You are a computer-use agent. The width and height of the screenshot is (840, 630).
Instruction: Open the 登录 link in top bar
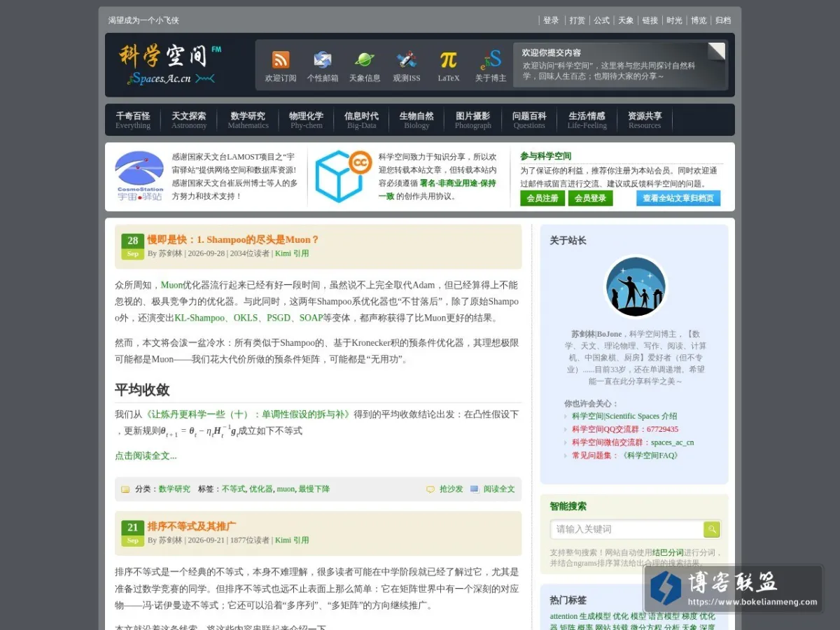[552, 20]
